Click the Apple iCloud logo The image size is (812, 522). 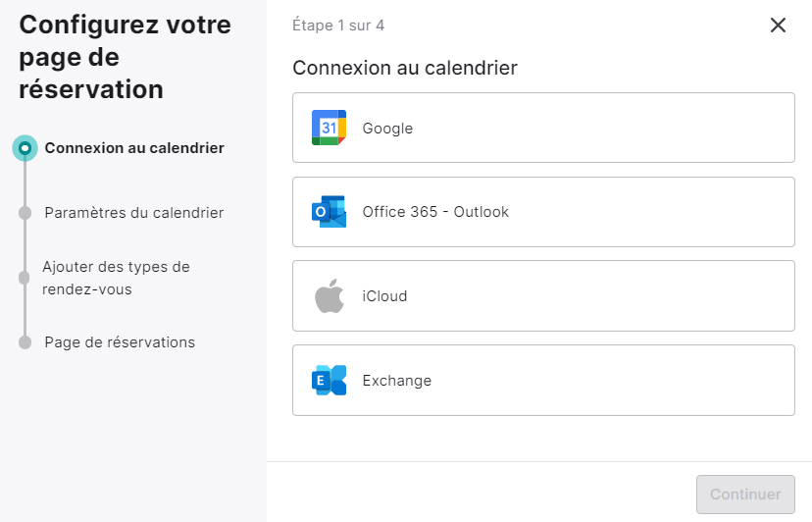pyautogui.click(x=330, y=295)
